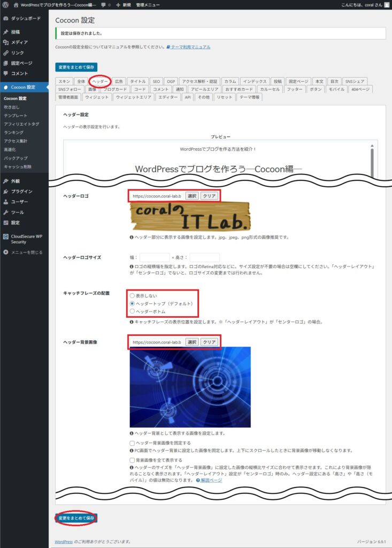
Task: Click the header background image URL field
Action: tap(157, 342)
